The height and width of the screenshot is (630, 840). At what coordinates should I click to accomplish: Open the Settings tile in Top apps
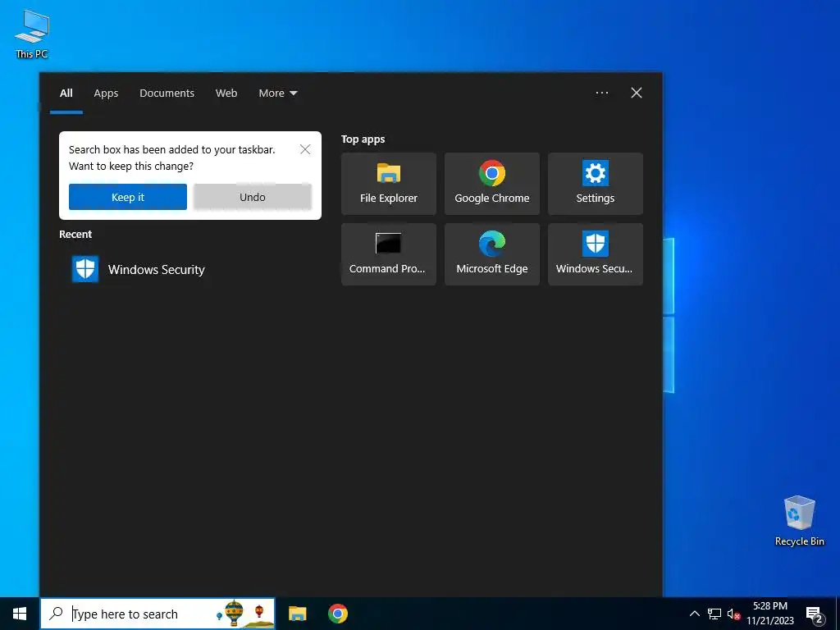click(596, 184)
